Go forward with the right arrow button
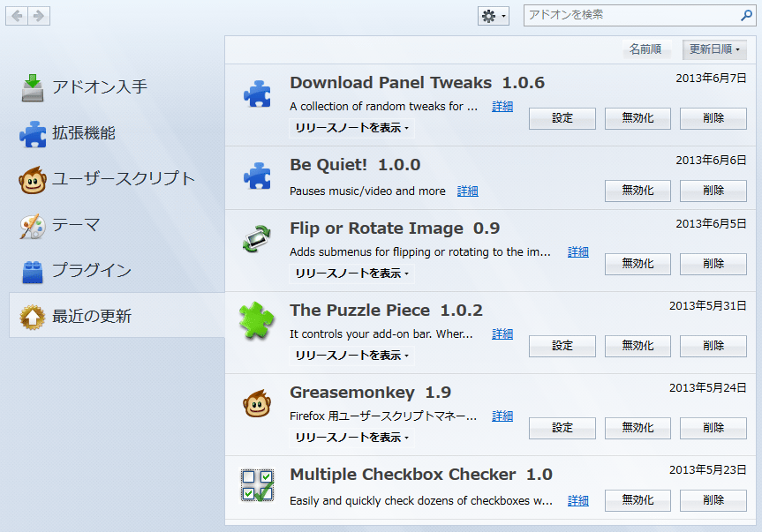This screenshot has height=532, width=762. (39, 16)
